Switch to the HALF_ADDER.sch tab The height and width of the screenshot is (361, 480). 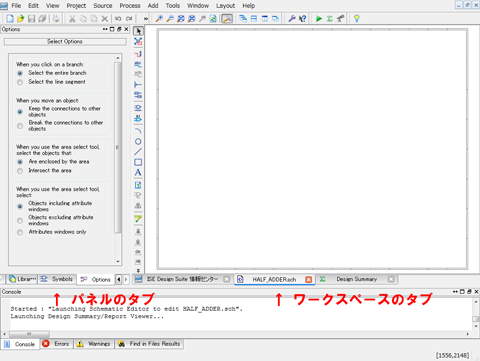pyautogui.click(x=274, y=279)
